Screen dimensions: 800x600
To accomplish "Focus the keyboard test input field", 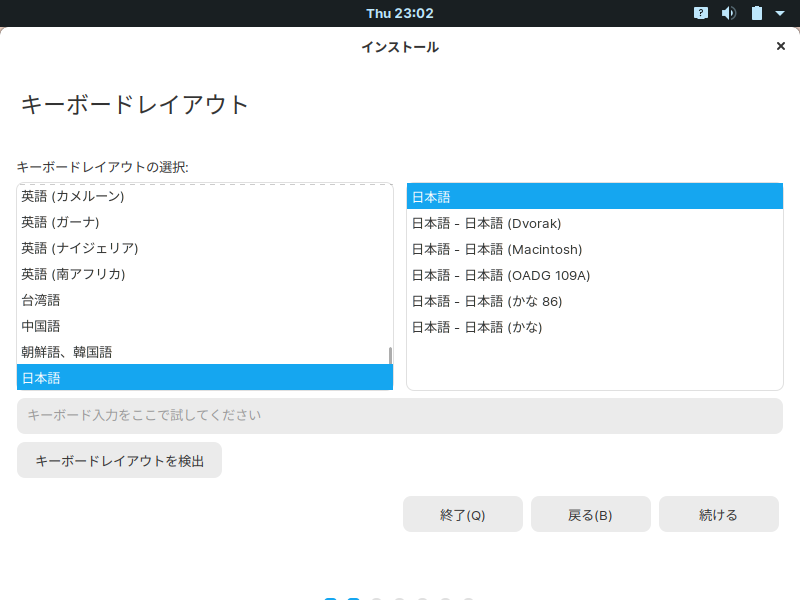I will coord(400,416).
